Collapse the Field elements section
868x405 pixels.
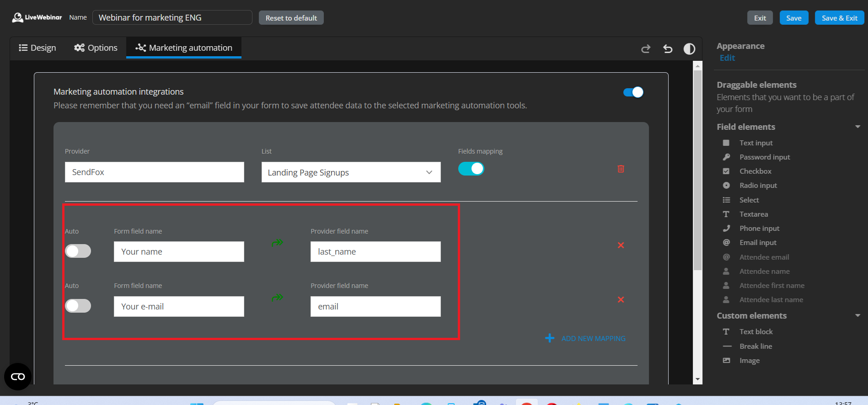click(857, 127)
